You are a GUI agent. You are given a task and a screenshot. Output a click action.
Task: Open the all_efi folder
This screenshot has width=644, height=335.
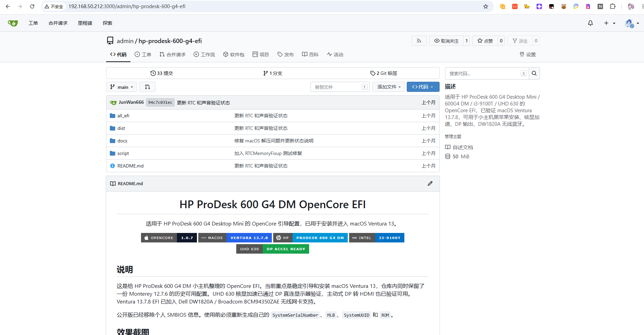point(123,116)
